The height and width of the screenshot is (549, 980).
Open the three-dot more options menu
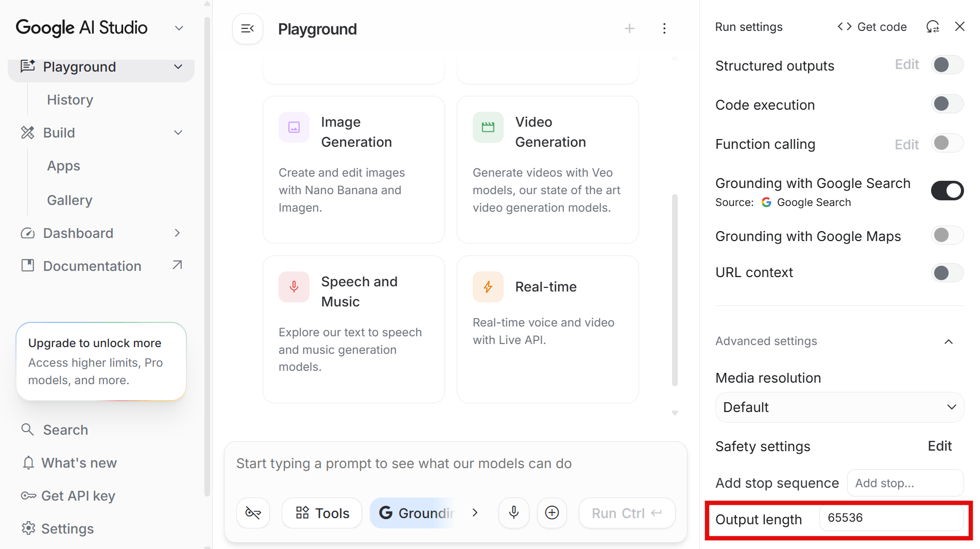tap(664, 29)
